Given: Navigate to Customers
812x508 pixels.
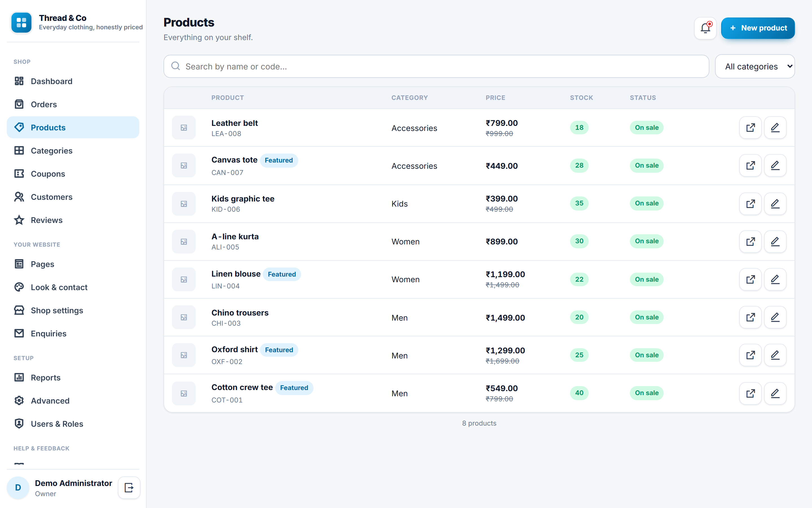Looking at the screenshot, I should (73, 197).
